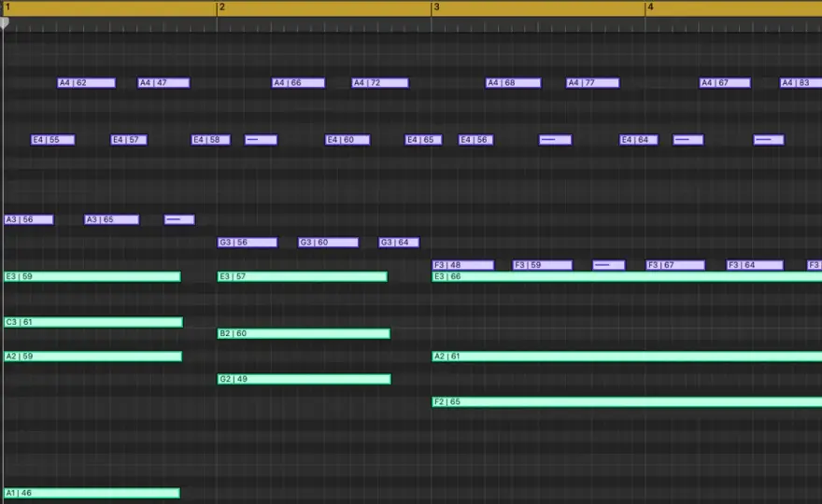Select the E4 | 57 note
The image size is (822, 504).
[129, 140]
